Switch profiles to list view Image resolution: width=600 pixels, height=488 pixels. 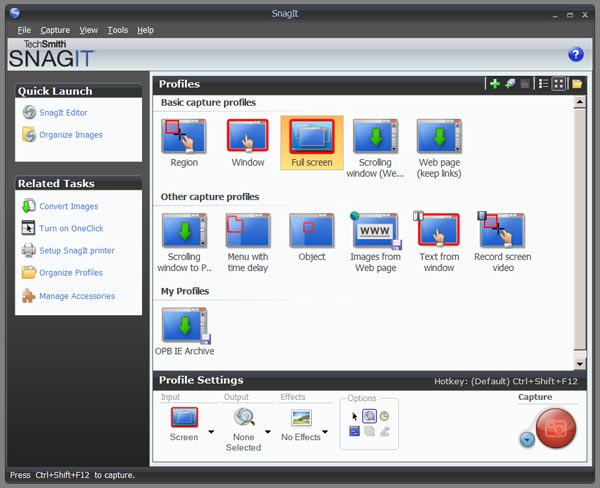(x=543, y=84)
